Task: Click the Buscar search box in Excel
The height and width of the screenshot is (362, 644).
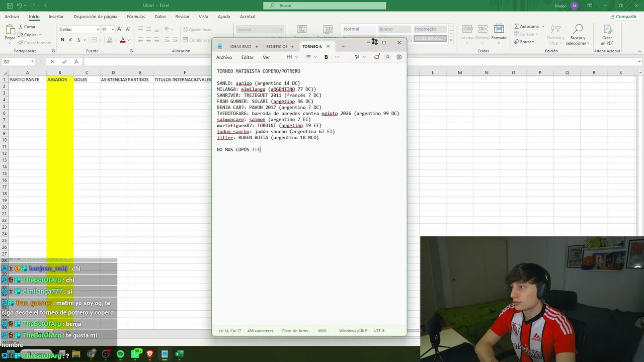Action: coord(325,6)
